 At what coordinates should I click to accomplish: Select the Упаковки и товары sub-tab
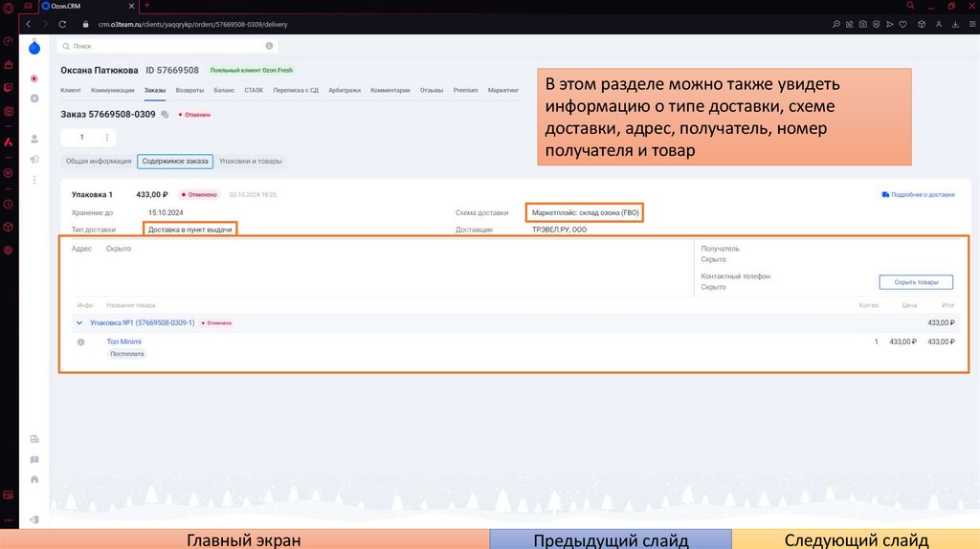pos(251,161)
